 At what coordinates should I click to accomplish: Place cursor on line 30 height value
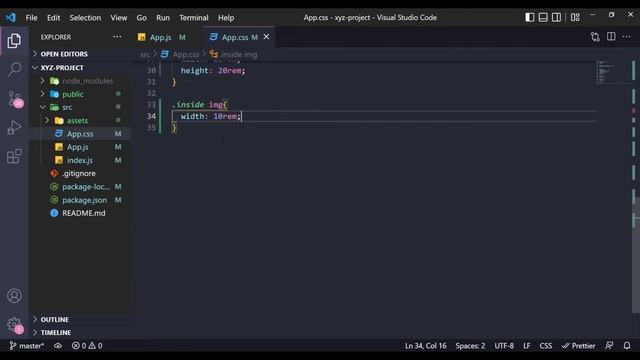pyautogui.click(x=230, y=71)
